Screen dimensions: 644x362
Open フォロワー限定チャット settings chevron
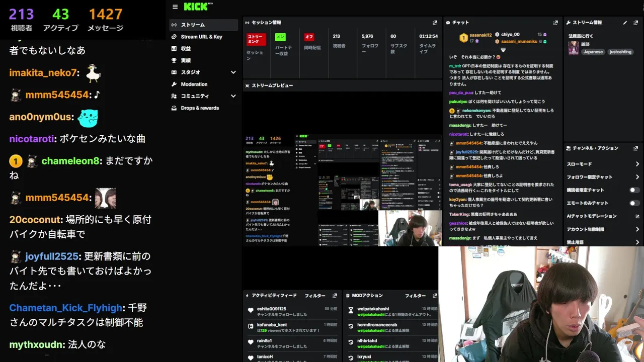pyautogui.click(x=637, y=177)
